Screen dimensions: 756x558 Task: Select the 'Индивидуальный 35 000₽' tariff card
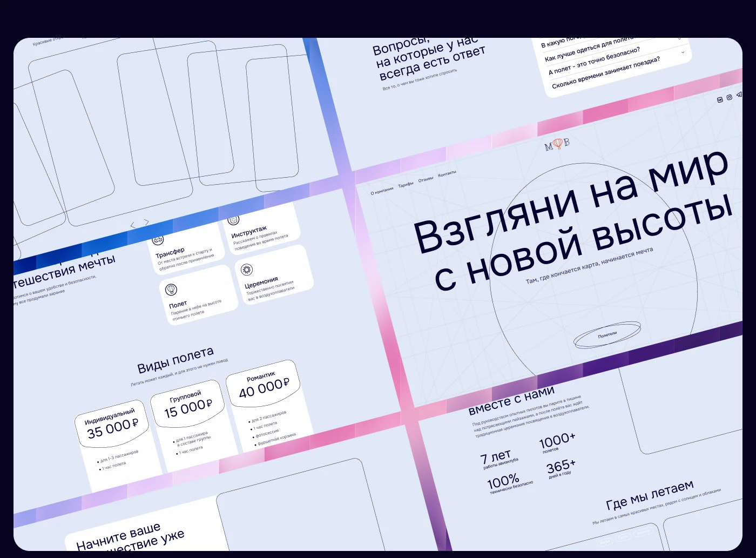[112, 423]
